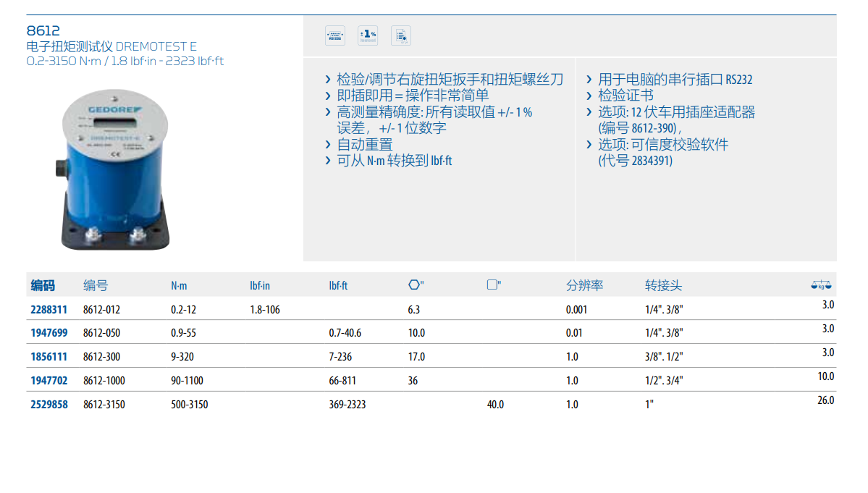Viewport: 868px width, 493px height.
Task: Click the 电子扭矩测试仪 DREMOTEST E title
Action: (x=111, y=46)
